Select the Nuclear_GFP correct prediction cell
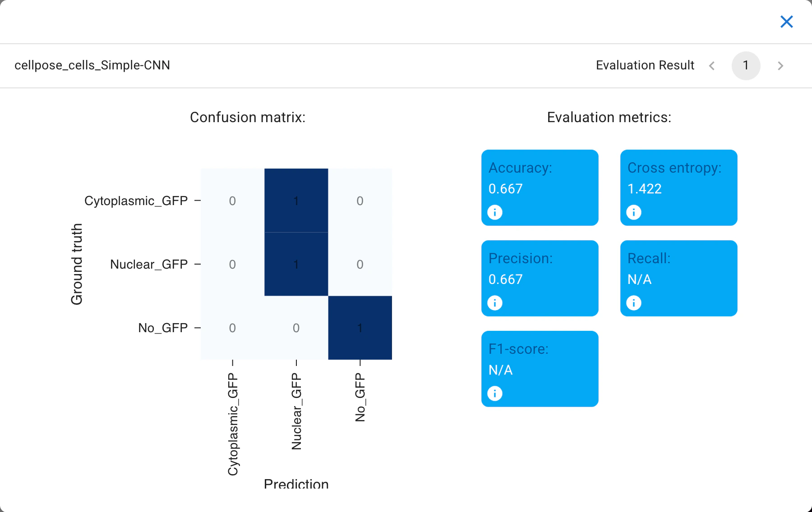This screenshot has height=512, width=812. tap(296, 264)
